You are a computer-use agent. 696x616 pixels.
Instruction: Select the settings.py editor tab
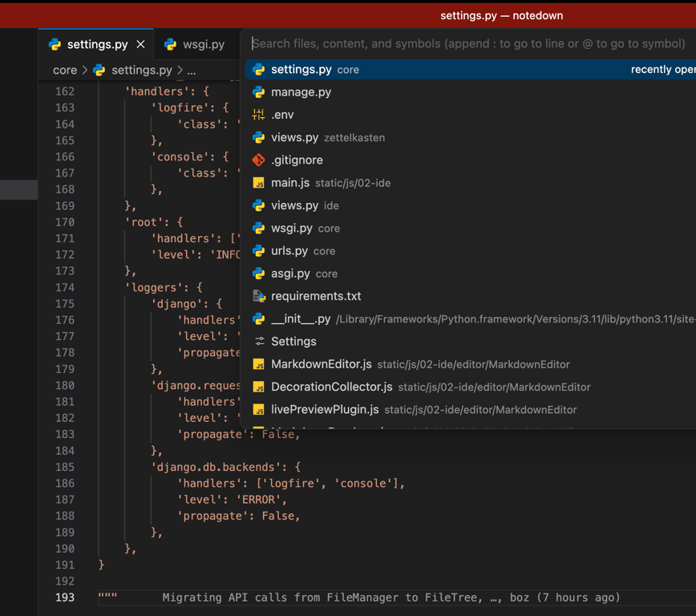point(96,45)
